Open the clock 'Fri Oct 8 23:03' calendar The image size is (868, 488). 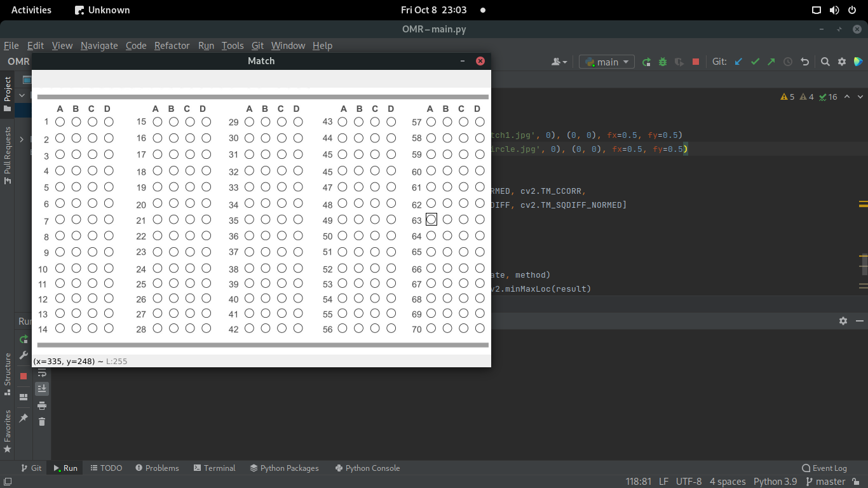(x=434, y=10)
